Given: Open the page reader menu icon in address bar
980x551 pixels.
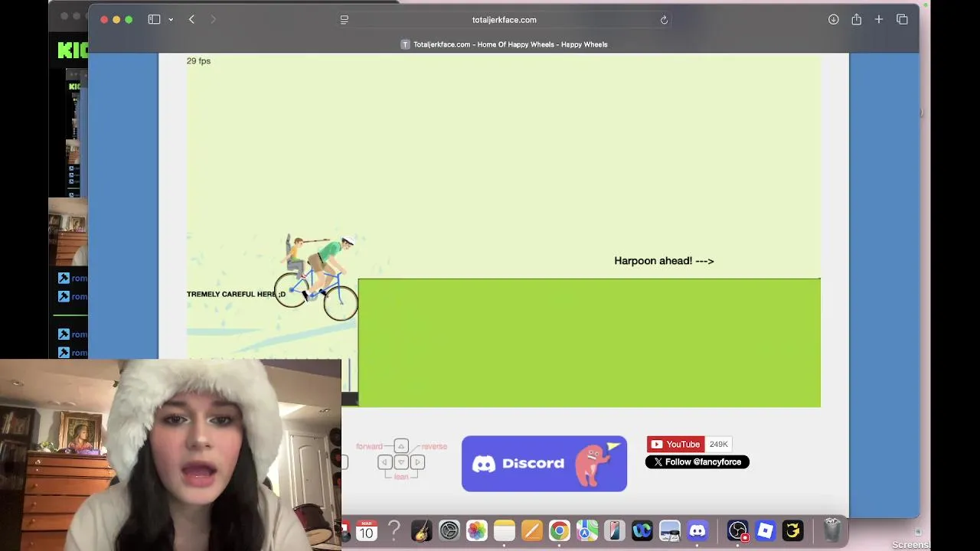Looking at the screenshot, I should 345,20.
